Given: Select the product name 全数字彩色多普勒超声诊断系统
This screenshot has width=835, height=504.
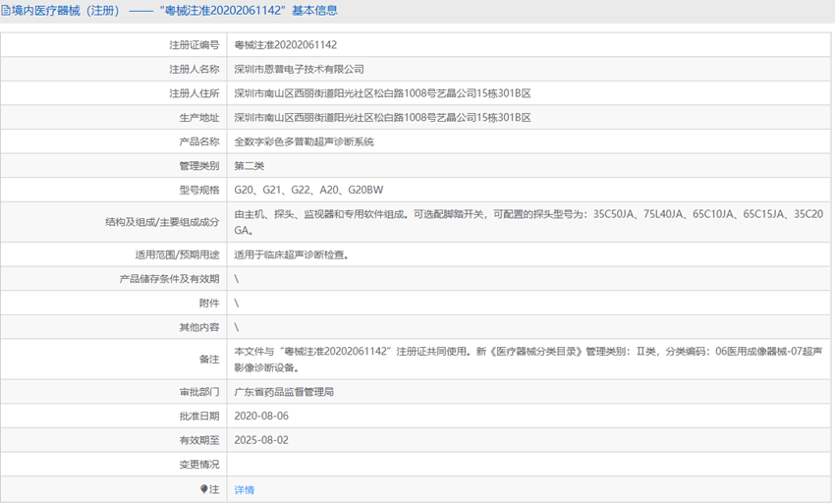Looking at the screenshot, I should [304, 142].
